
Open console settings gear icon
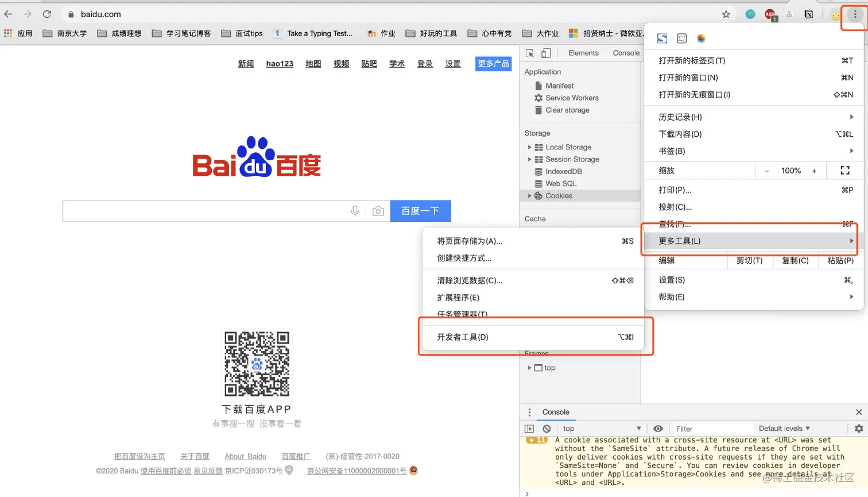(x=859, y=429)
